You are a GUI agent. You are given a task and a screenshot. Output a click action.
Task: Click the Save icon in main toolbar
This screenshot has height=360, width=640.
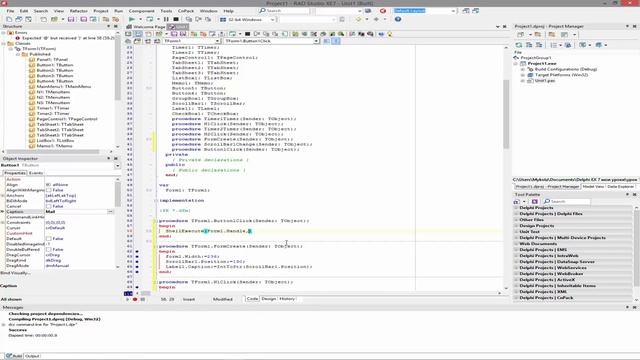tap(71, 19)
